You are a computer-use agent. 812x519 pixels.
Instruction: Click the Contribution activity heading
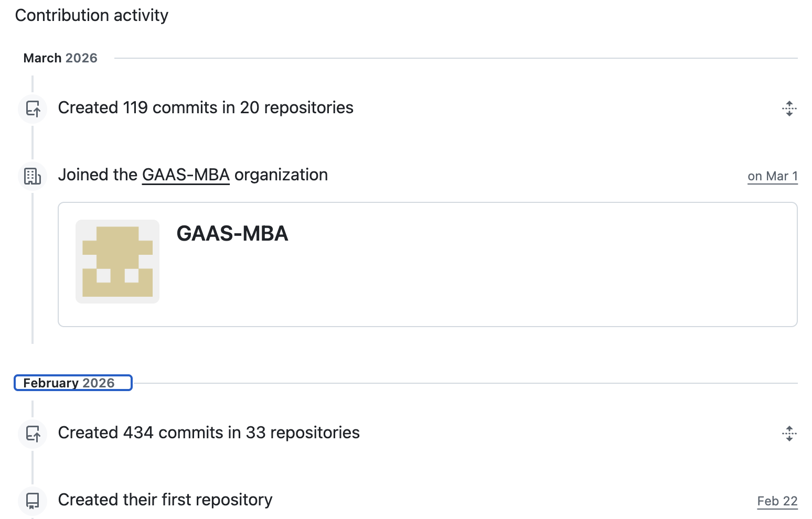pyautogui.click(x=92, y=16)
